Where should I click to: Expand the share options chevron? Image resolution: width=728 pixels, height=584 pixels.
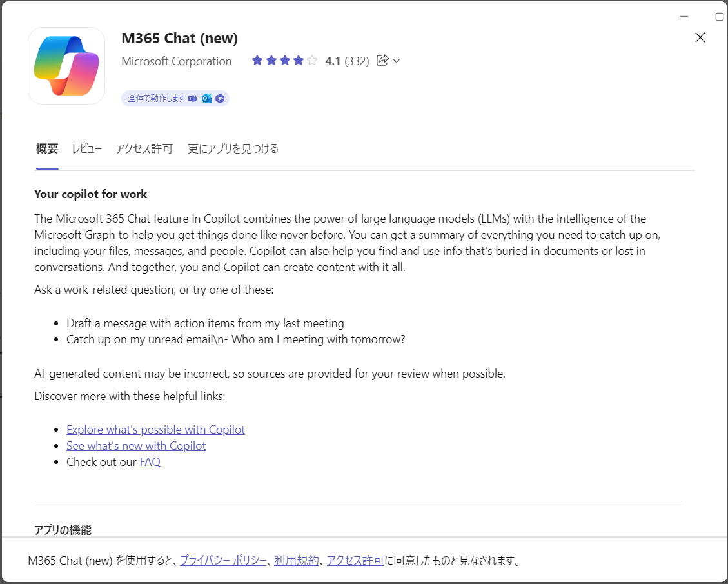click(x=397, y=61)
